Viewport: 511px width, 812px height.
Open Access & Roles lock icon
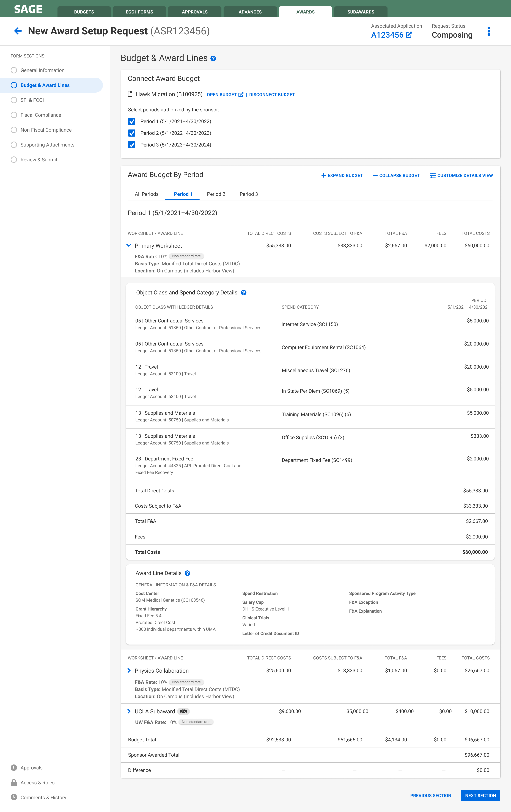(14, 783)
